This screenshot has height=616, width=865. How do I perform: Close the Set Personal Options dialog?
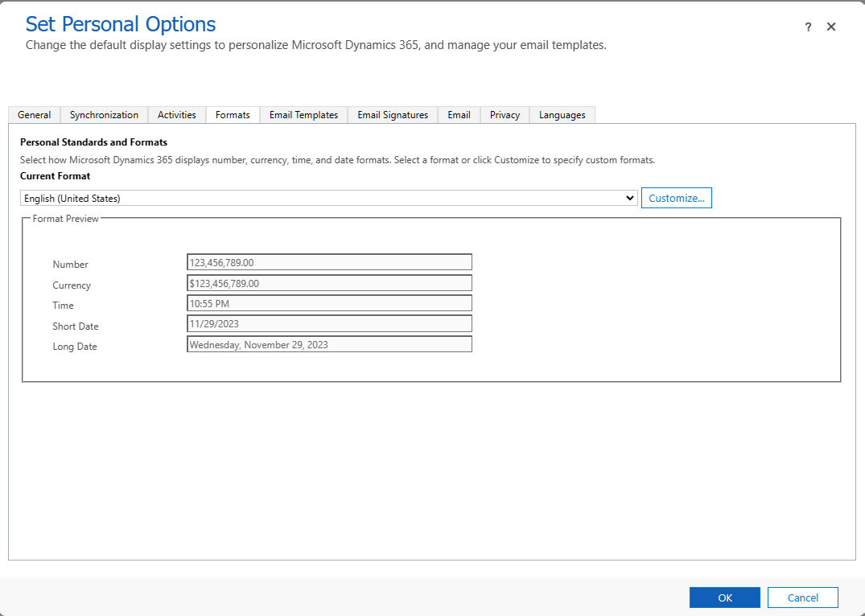pyautogui.click(x=831, y=27)
